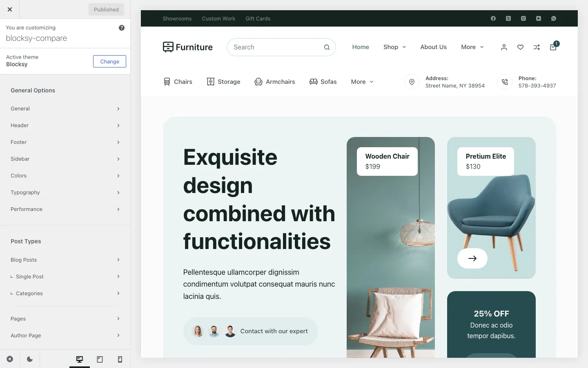Switch to desktop preview device

(80, 359)
